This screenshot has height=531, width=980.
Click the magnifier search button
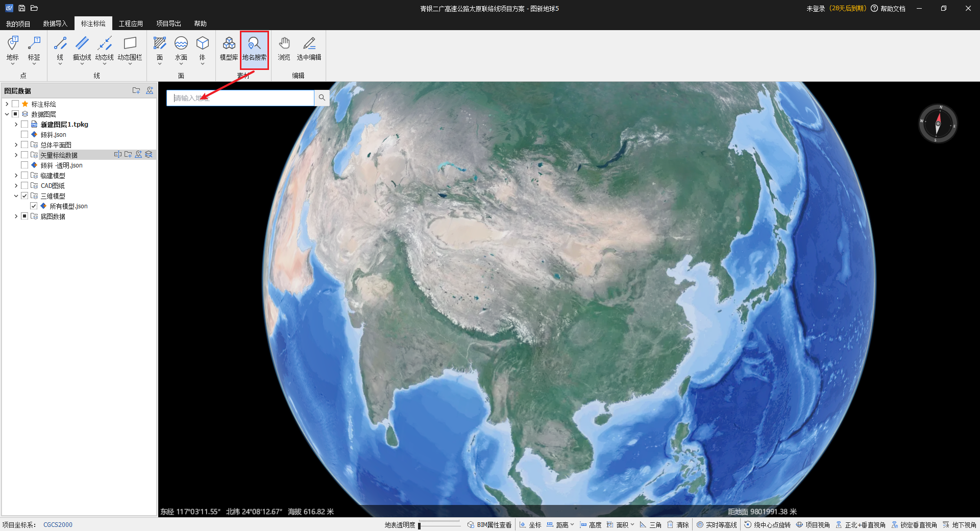pos(322,98)
